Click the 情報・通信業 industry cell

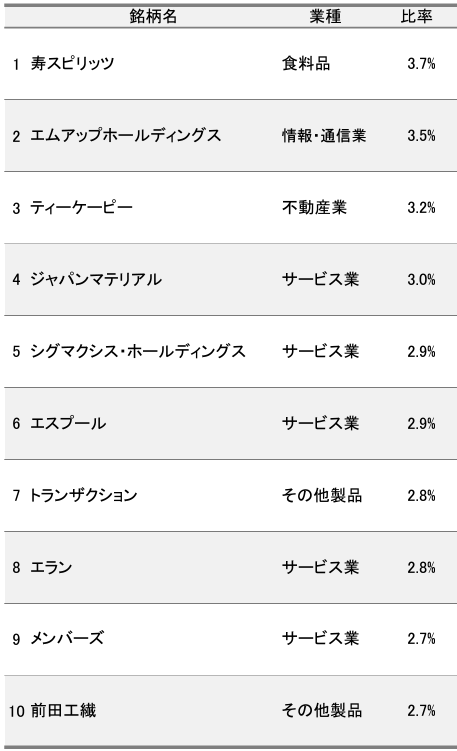[x=324, y=136]
